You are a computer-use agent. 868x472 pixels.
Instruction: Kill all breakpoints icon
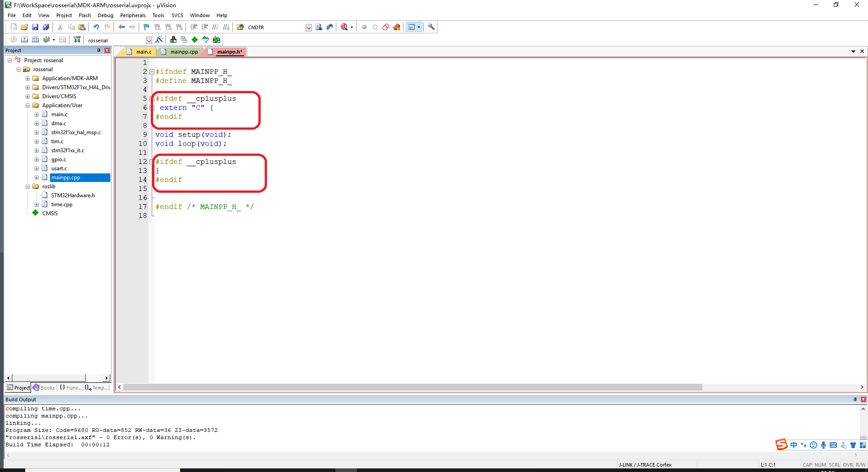tap(397, 27)
